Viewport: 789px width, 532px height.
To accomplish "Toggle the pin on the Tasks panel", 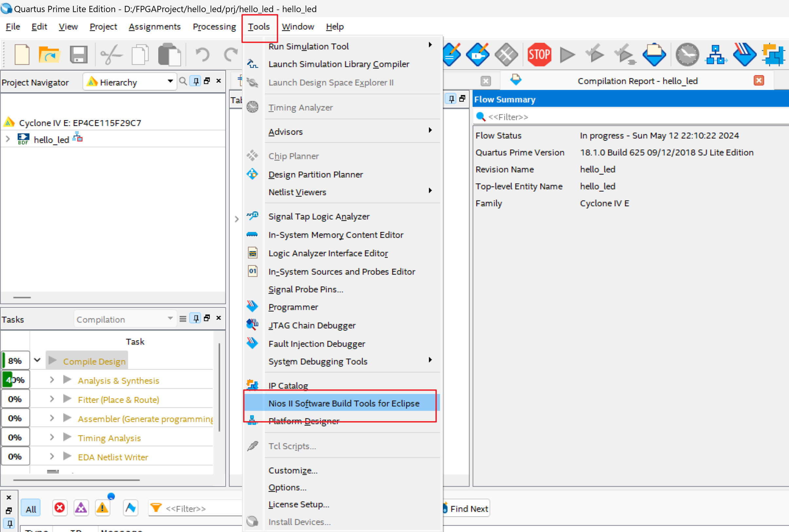I will 196,318.
